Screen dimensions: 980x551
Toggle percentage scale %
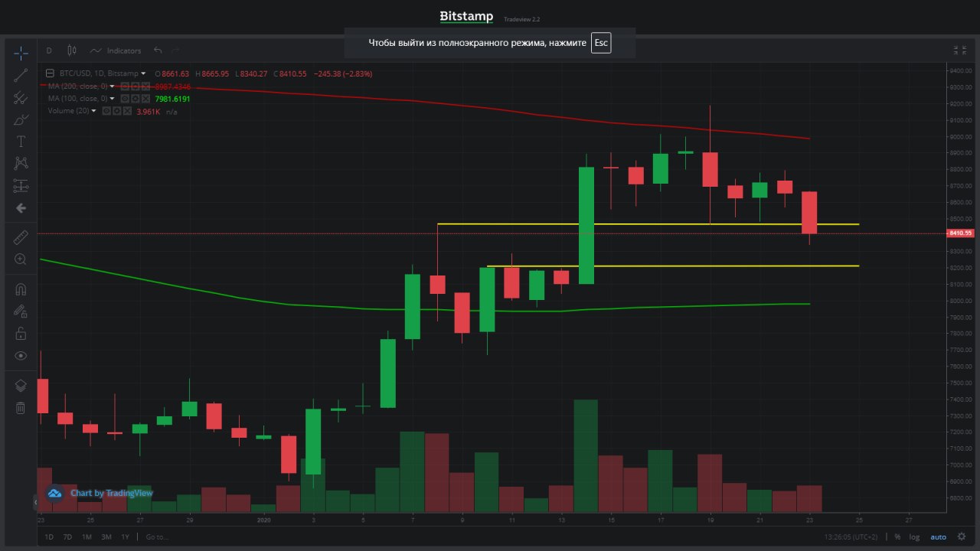[x=897, y=536]
